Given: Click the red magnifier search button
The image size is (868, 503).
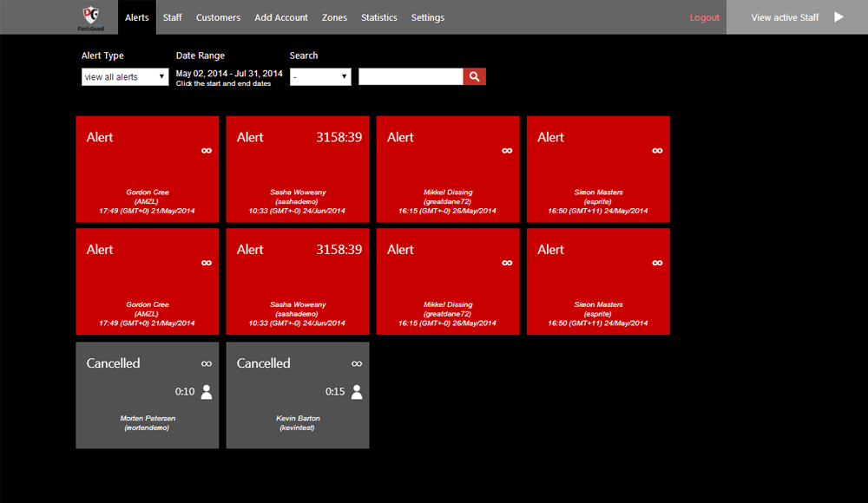Looking at the screenshot, I should coord(474,77).
